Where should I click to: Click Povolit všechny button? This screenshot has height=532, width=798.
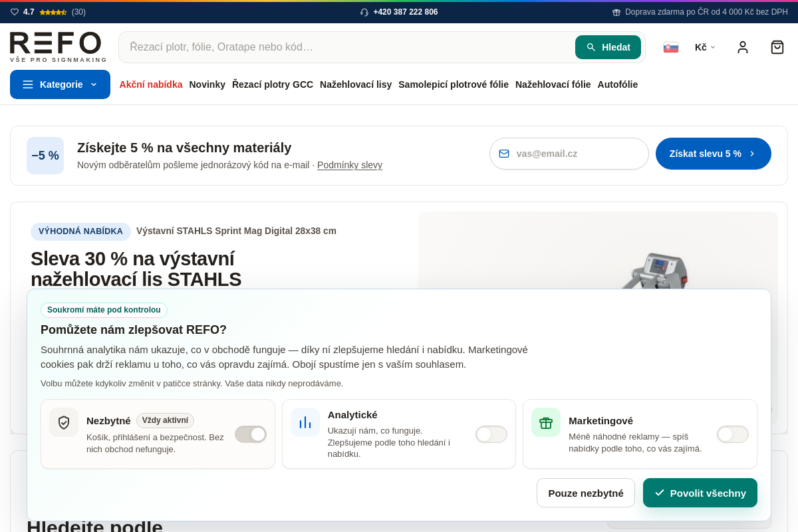pyautogui.click(x=700, y=493)
